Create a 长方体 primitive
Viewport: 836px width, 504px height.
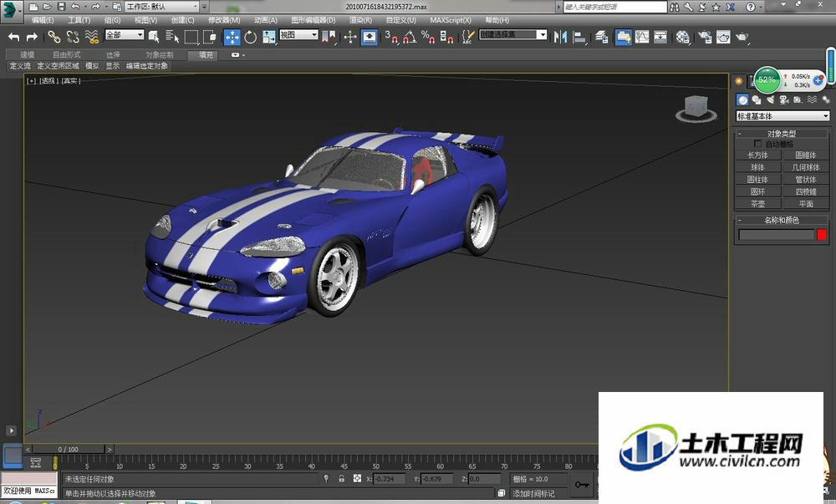point(757,155)
